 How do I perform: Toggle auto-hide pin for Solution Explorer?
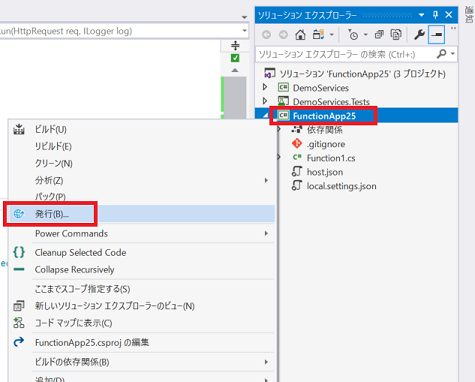tap(436, 15)
